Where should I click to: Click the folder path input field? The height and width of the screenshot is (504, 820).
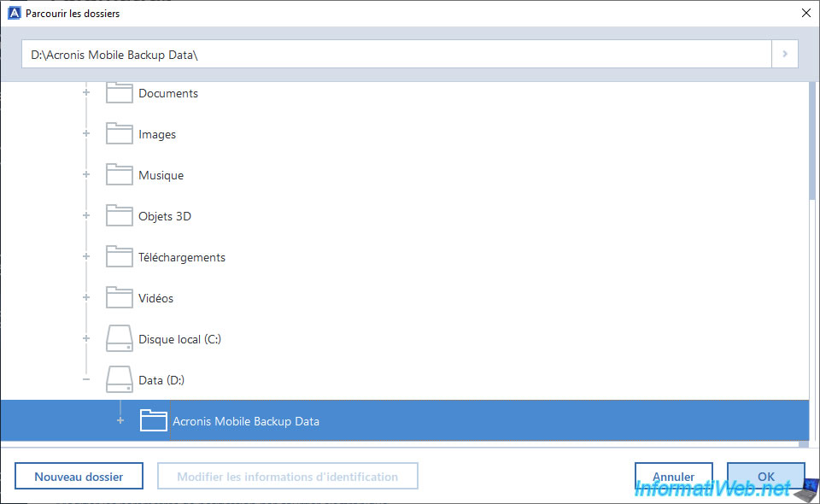coord(396,54)
